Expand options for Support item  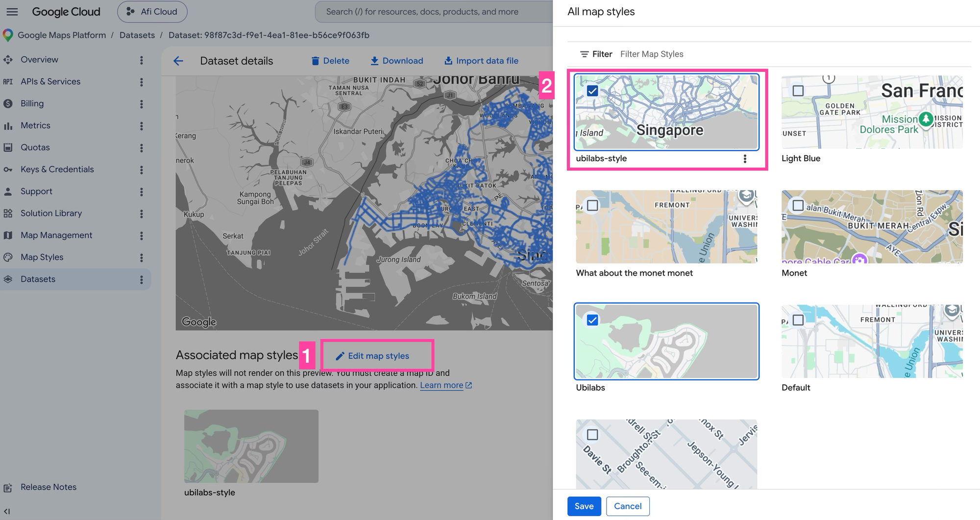coord(142,192)
